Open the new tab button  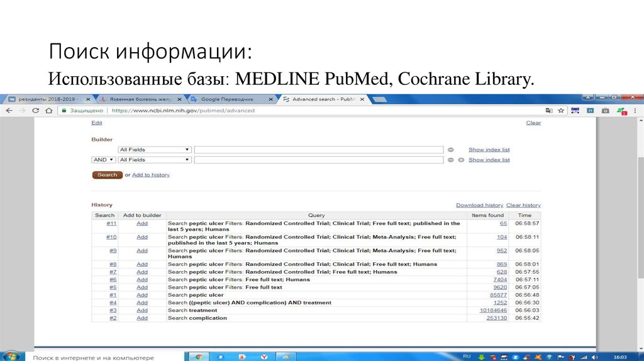[x=379, y=99]
